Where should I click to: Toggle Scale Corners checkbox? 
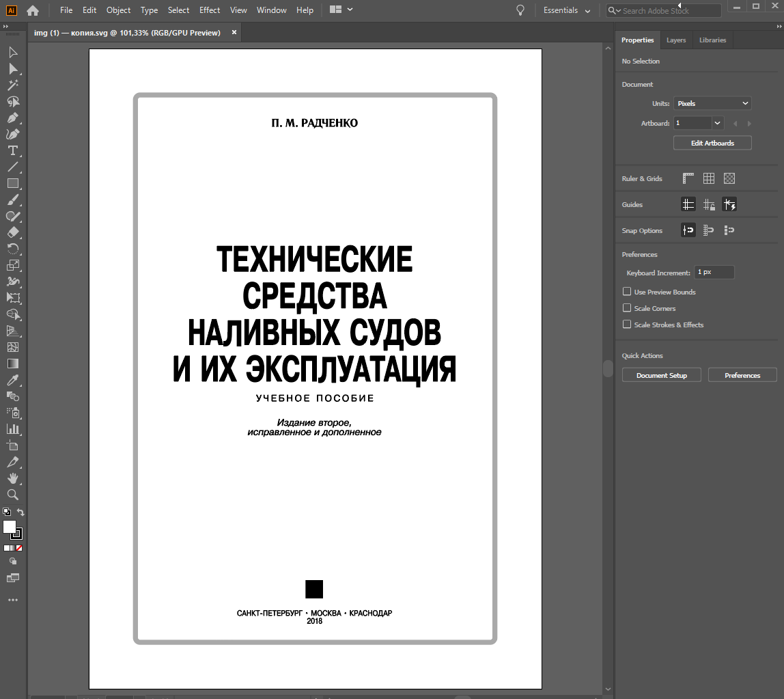(627, 308)
